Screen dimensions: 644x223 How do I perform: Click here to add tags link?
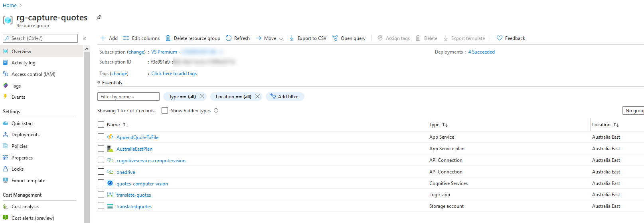click(174, 74)
